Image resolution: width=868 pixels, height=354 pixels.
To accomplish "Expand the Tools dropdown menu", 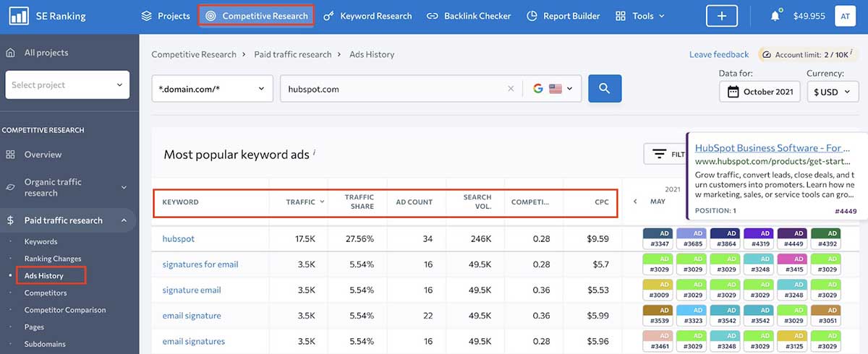I will pyautogui.click(x=639, y=15).
